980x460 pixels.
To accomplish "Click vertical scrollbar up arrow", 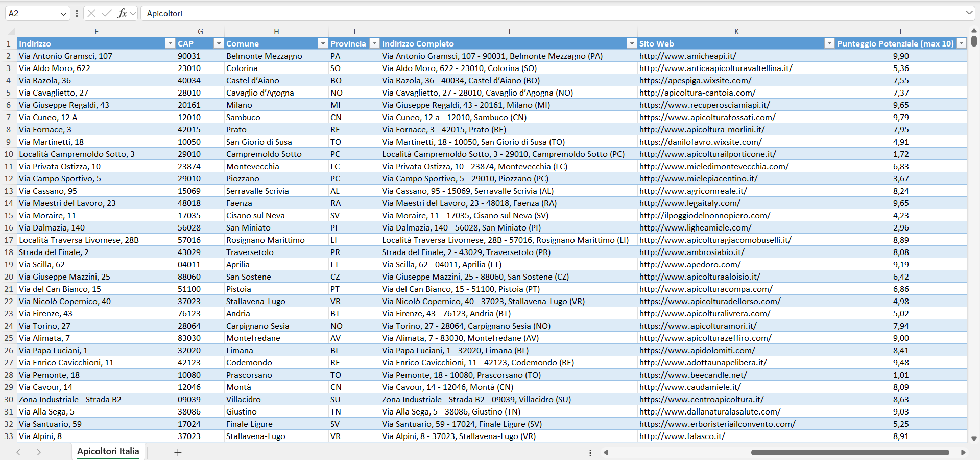I will [x=974, y=31].
